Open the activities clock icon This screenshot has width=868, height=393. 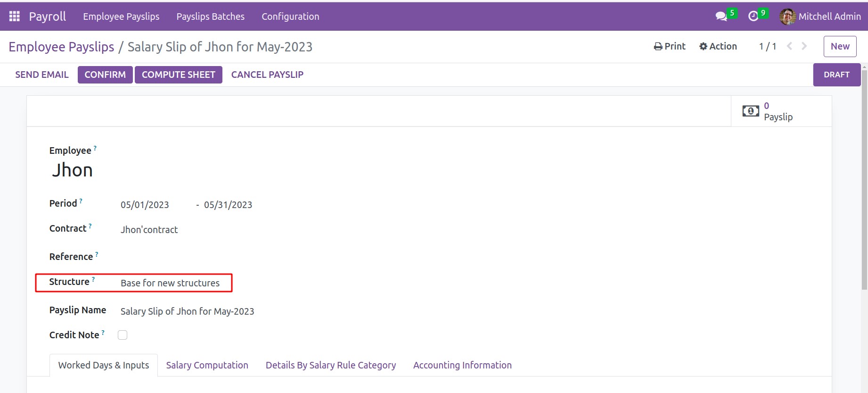(x=753, y=17)
